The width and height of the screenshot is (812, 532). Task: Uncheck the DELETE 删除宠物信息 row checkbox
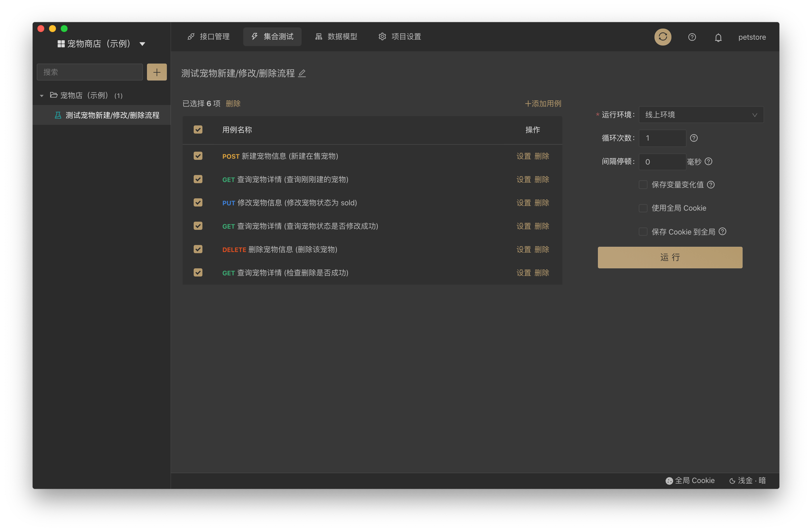click(198, 249)
